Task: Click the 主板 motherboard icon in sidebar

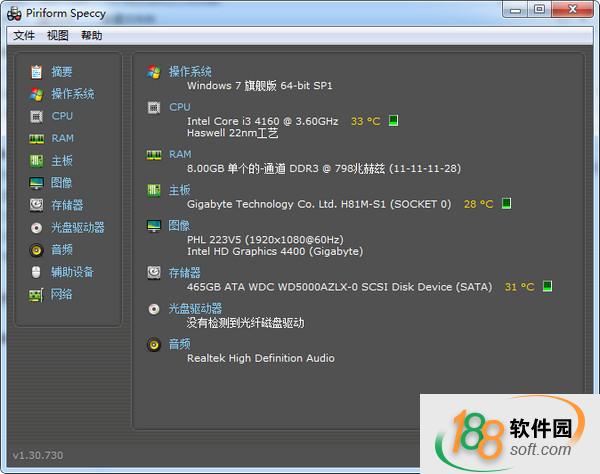Action: coord(36,161)
